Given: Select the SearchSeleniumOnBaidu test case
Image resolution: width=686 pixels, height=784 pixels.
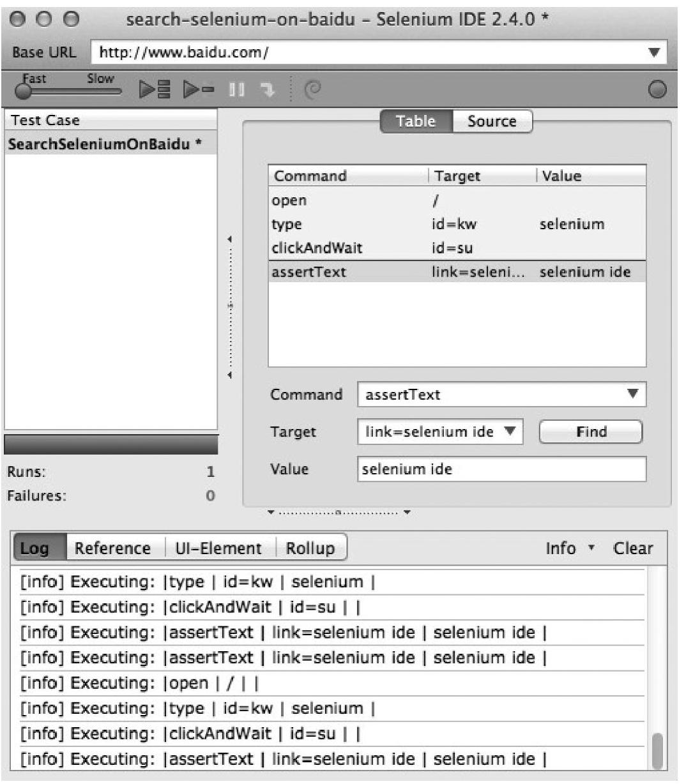Looking at the screenshot, I should (111, 144).
